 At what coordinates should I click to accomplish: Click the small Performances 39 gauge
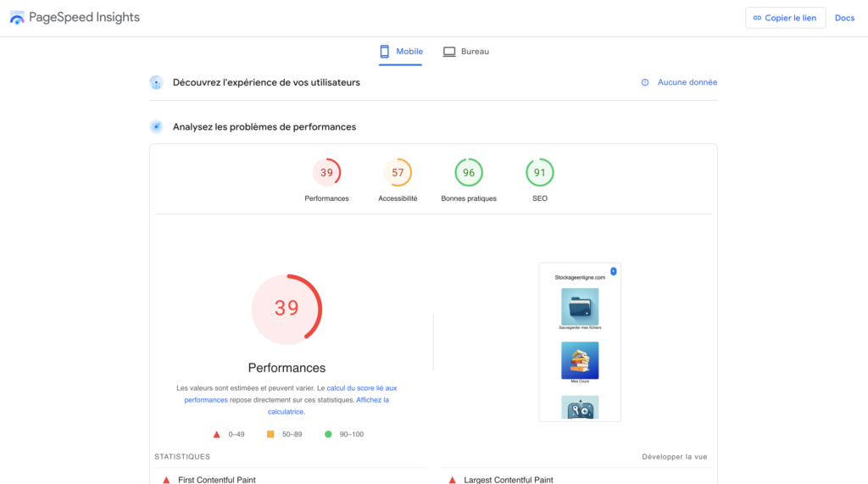click(x=326, y=173)
